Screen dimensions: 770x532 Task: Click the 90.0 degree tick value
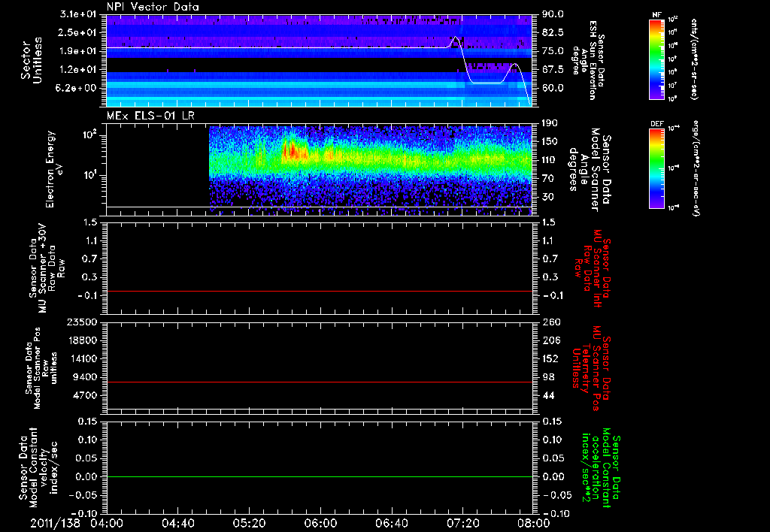tap(553, 14)
